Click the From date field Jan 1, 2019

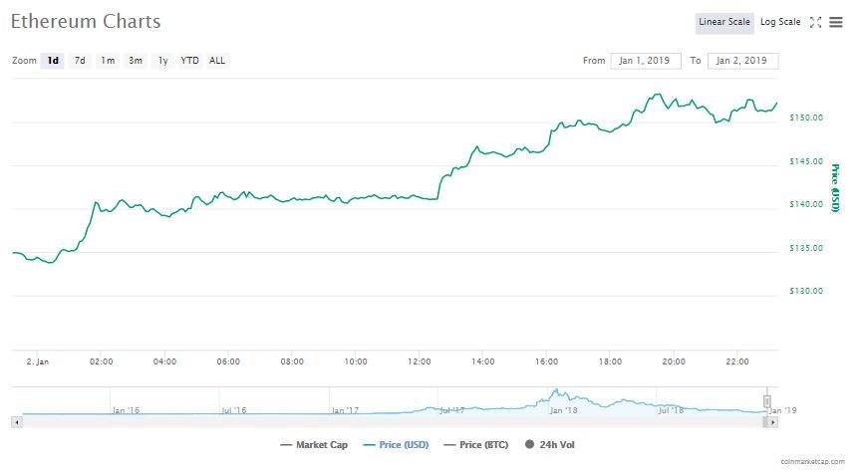coord(646,61)
